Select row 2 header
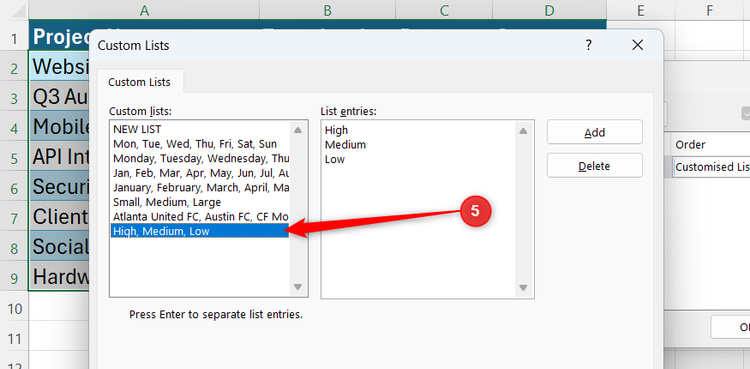 14,68
